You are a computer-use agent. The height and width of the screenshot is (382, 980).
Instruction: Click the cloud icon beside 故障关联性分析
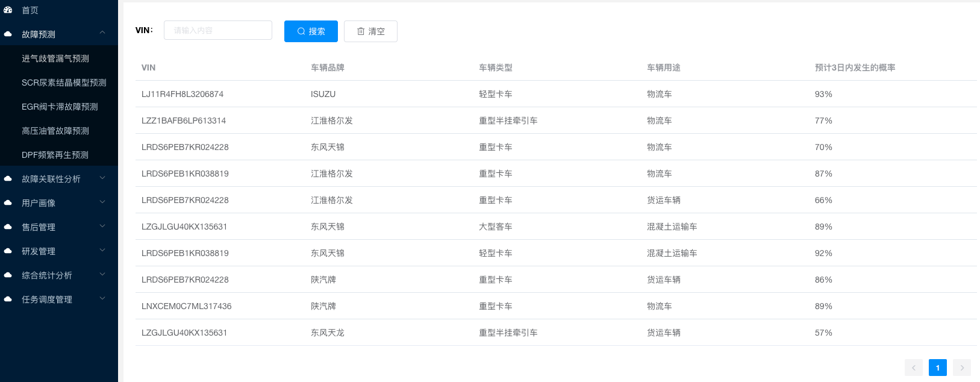click(x=8, y=179)
